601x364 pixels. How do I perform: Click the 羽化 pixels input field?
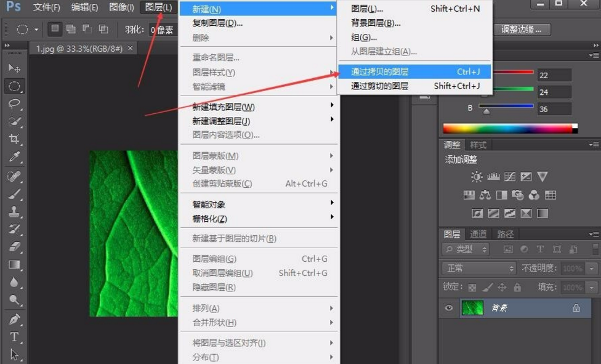(x=162, y=29)
